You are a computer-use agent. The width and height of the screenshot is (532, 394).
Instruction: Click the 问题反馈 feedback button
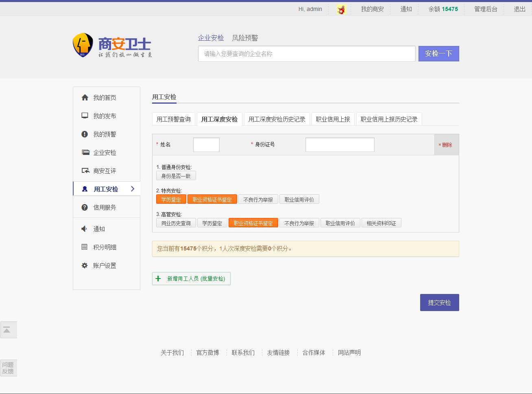pyautogui.click(x=8, y=368)
